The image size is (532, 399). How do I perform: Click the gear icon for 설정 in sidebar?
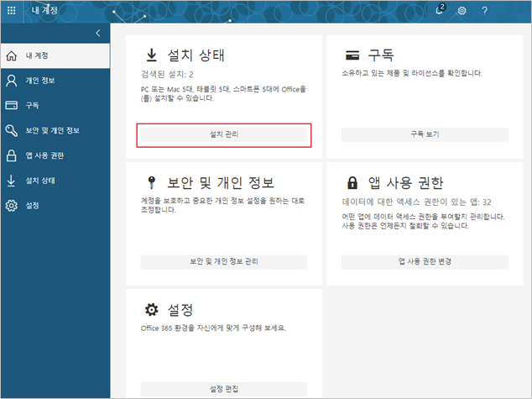point(12,205)
